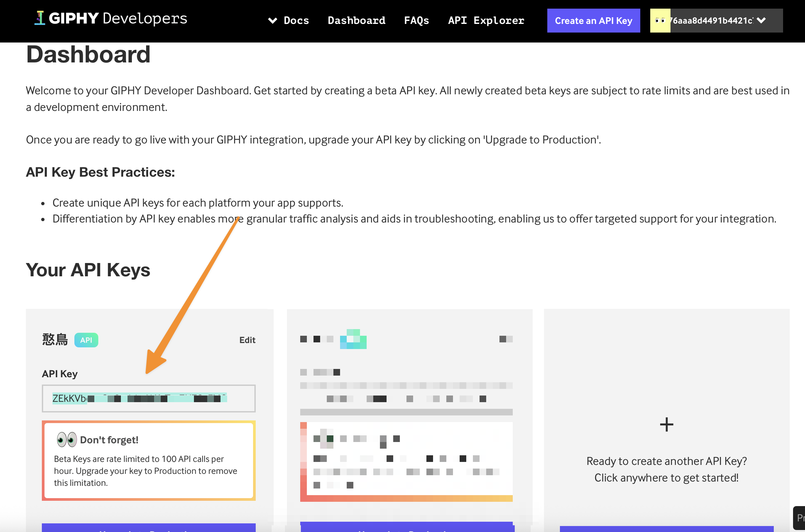The height and width of the screenshot is (532, 805).
Task: Click the yellow user avatar icon
Action: point(660,21)
